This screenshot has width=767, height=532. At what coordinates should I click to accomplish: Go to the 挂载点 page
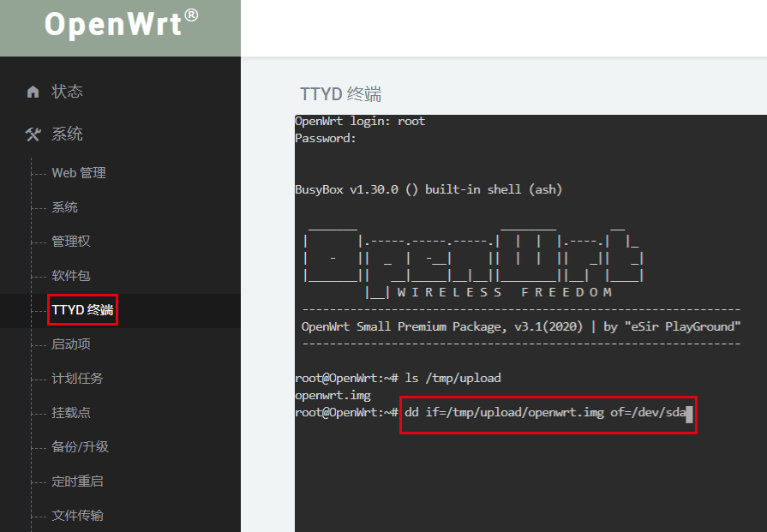pos(71,413)
